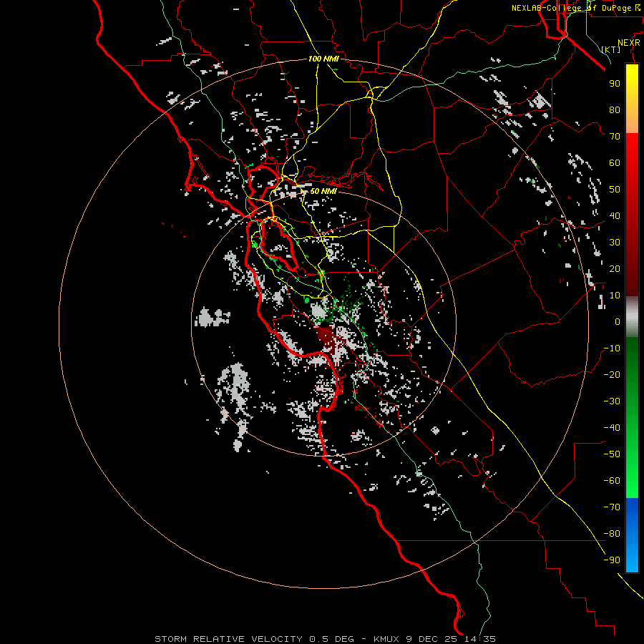Select the 0 value on velocity scale
This screenshot has width=644, height=644.
point(618,322)
